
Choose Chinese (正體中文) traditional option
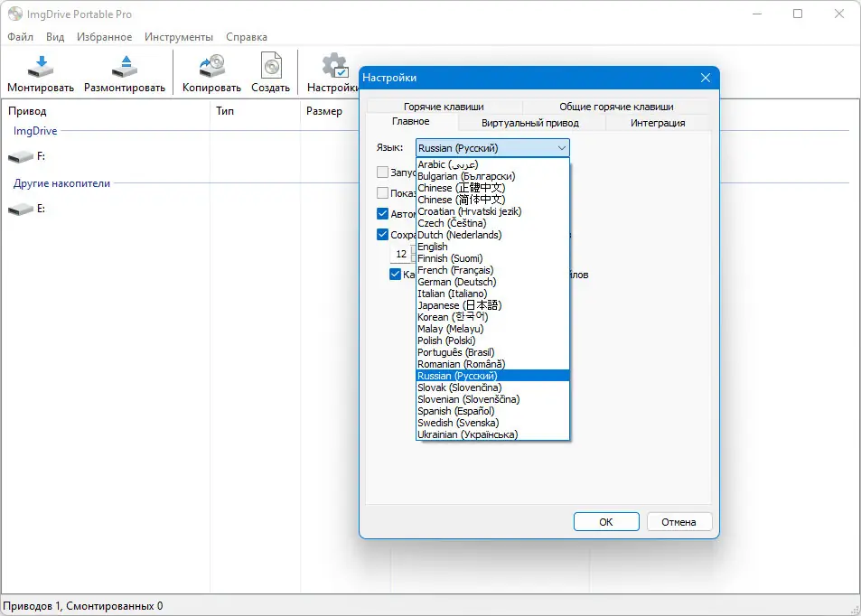[492, 188]
